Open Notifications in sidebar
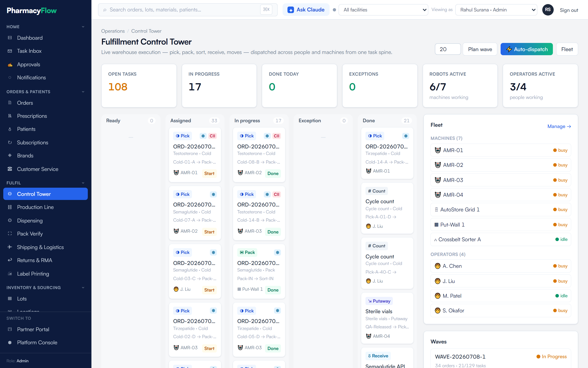 [46, 77]
